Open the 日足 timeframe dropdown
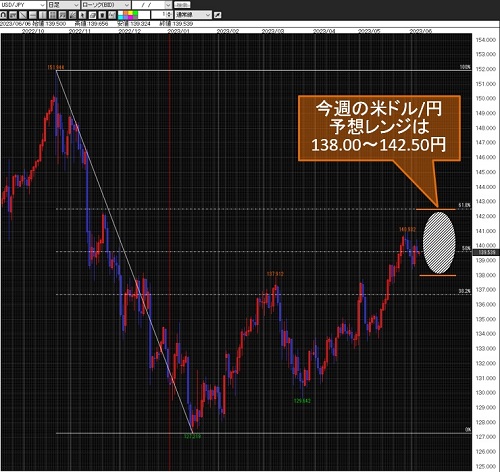500x472 pixels. [x=64, y=5]
